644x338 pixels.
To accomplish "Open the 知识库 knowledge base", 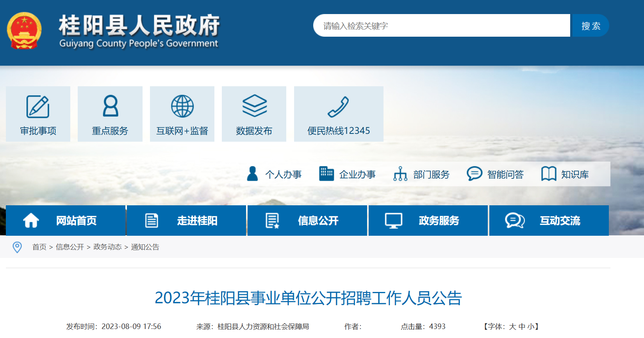I will [x=575, y=174].
